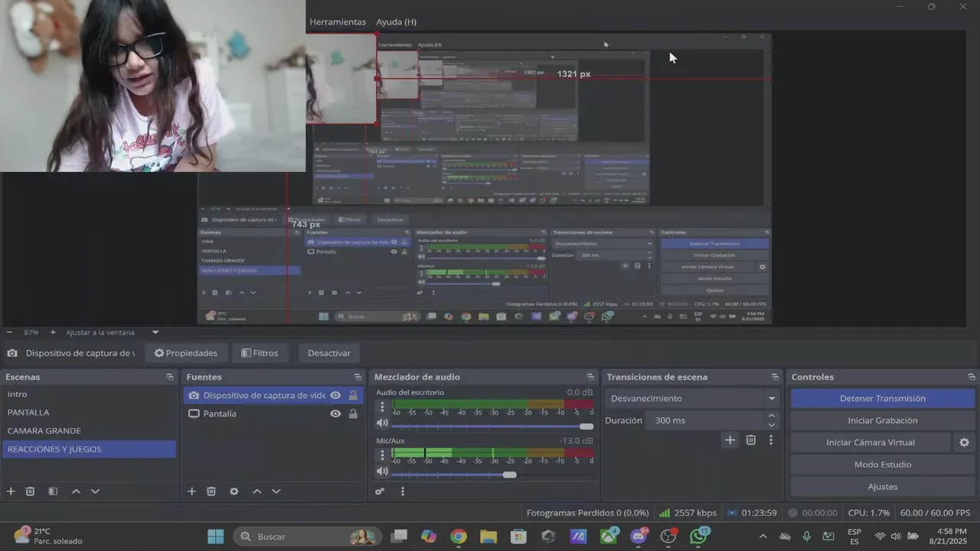Select the PANTALLA scene
980x551 pixels.
coord(90,412)
